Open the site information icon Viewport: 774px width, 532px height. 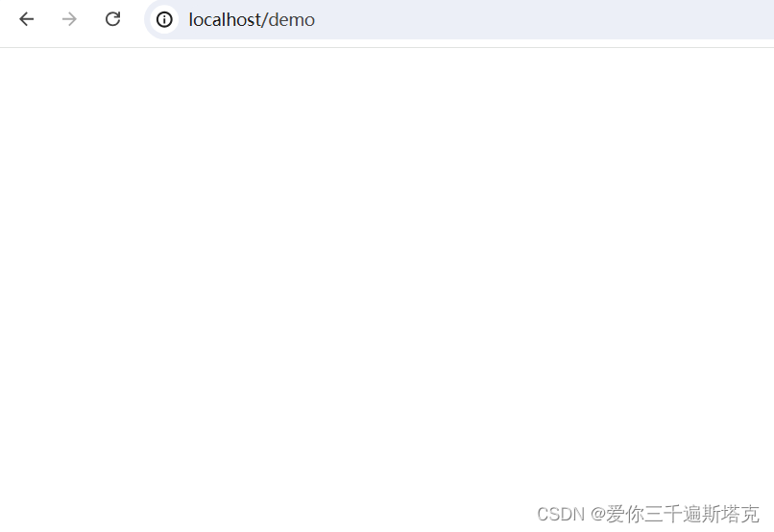coord(164,20)
